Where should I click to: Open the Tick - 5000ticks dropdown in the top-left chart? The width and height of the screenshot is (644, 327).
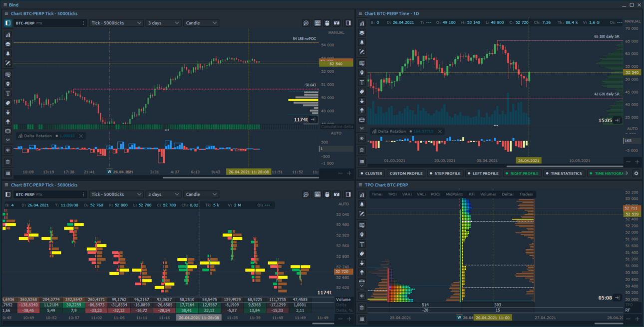point(117,23)
